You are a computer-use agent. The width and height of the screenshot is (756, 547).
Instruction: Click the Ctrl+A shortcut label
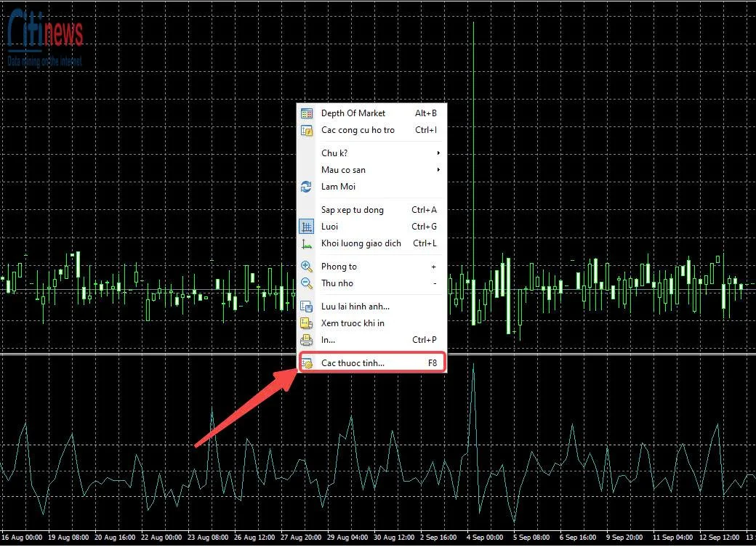[x=425, y=210]
